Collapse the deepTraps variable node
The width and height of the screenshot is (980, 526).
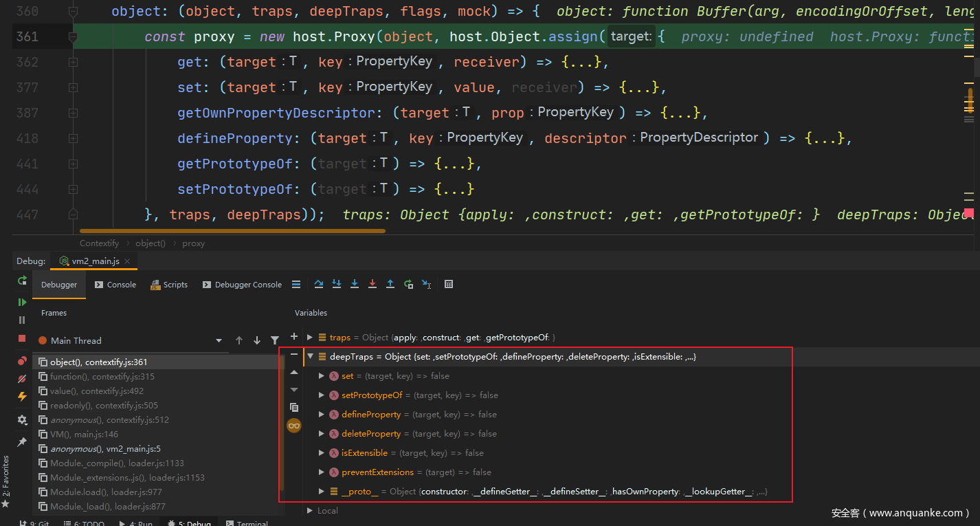311,357
